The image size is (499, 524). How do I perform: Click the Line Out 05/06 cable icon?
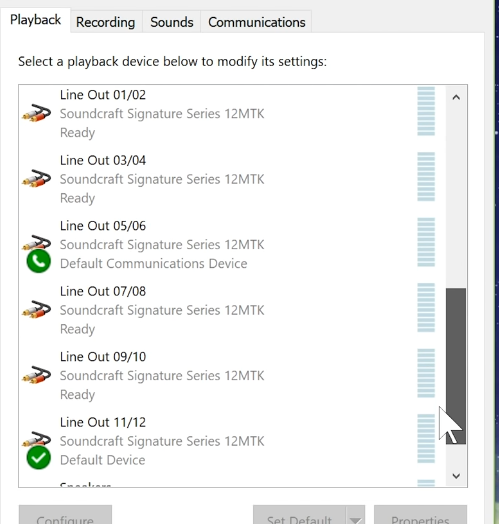[x=37, y=242]
